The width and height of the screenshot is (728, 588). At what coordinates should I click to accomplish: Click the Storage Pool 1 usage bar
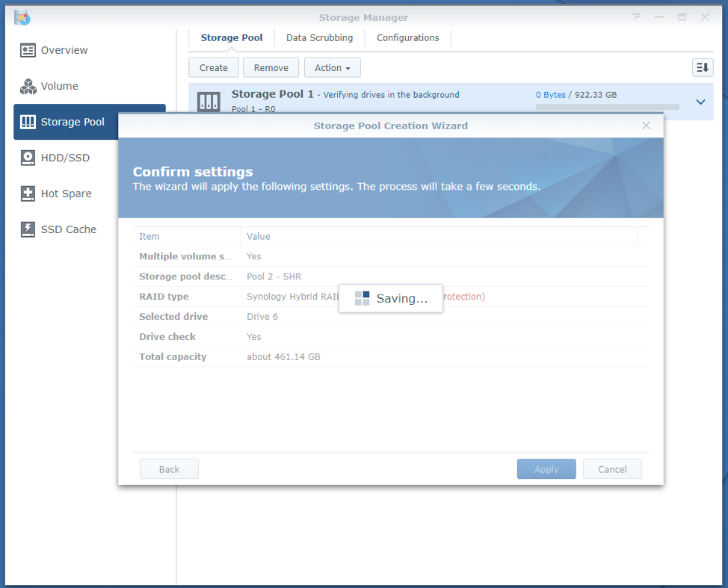pos(607,107)
